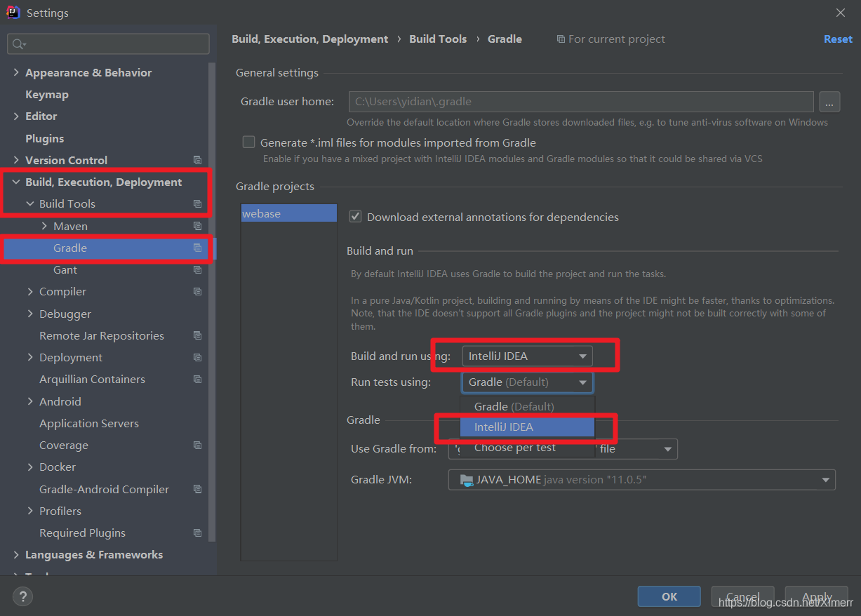Click the Gradle user home path field
This screenshot has width=861, height=616.
581,102
